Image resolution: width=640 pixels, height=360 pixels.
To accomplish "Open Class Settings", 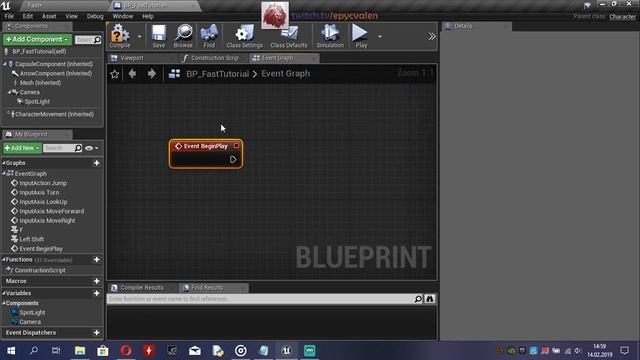I will coord(244,36).
